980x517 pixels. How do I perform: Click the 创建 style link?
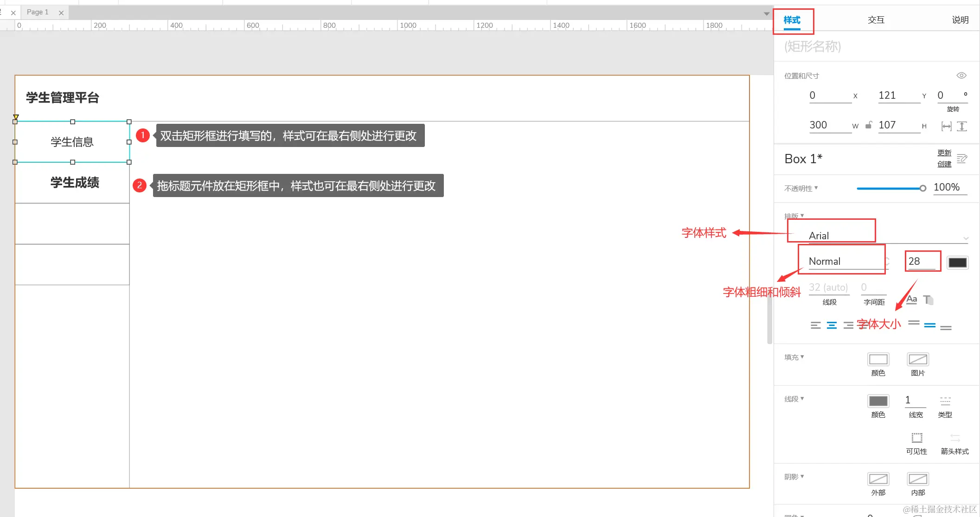(x=944, y=164)
